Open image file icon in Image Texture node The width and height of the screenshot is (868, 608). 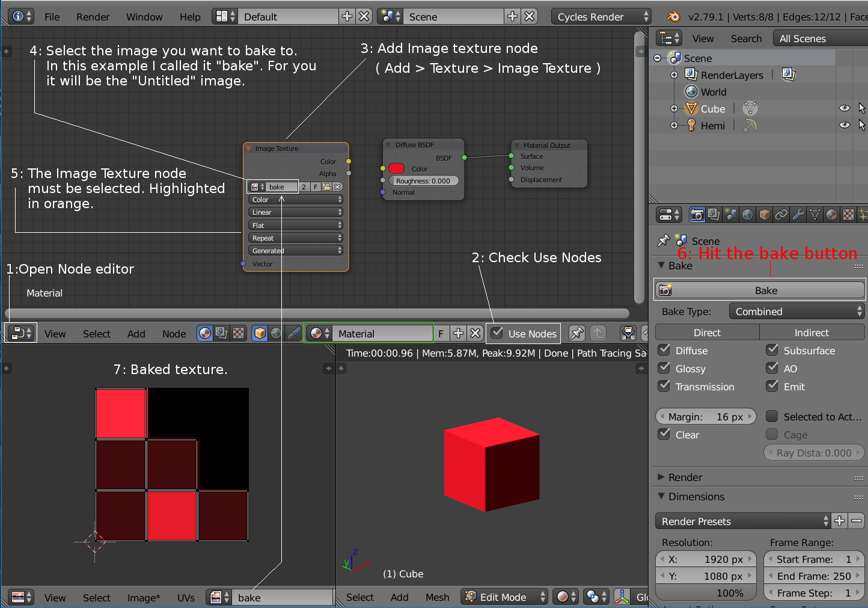pos(326,187)
